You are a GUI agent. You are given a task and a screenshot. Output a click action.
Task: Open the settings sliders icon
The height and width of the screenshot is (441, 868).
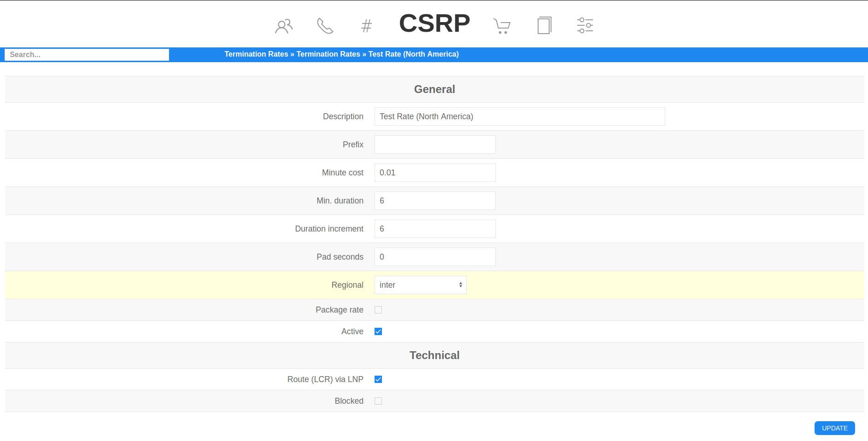tap(585, 25)
